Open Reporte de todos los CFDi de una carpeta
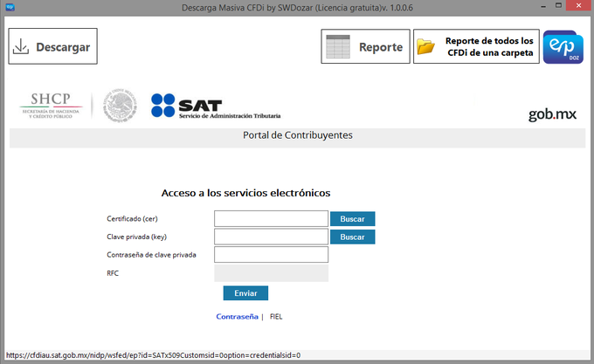Viewport: 594px width, 364px height. pos(476,46)
